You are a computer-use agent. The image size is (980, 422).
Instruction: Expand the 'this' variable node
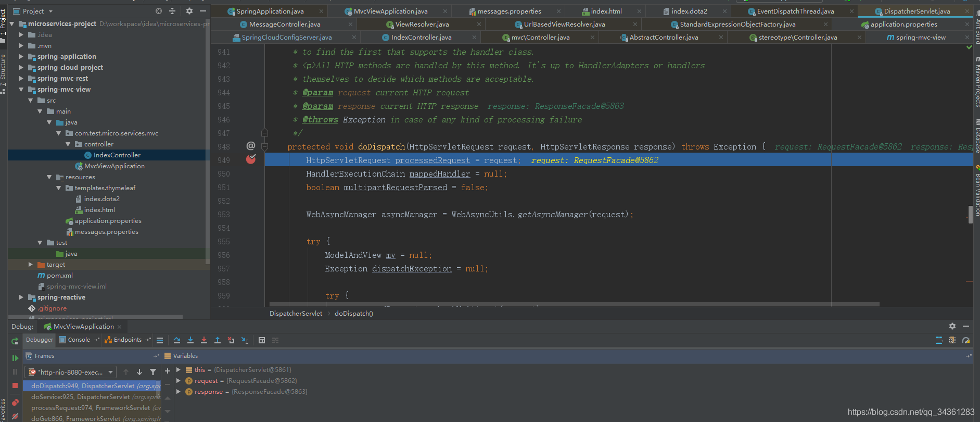[179, 370]
